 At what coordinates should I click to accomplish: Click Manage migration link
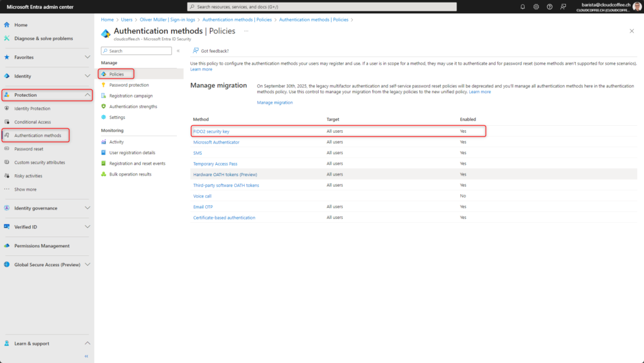[x=275, y=103]
